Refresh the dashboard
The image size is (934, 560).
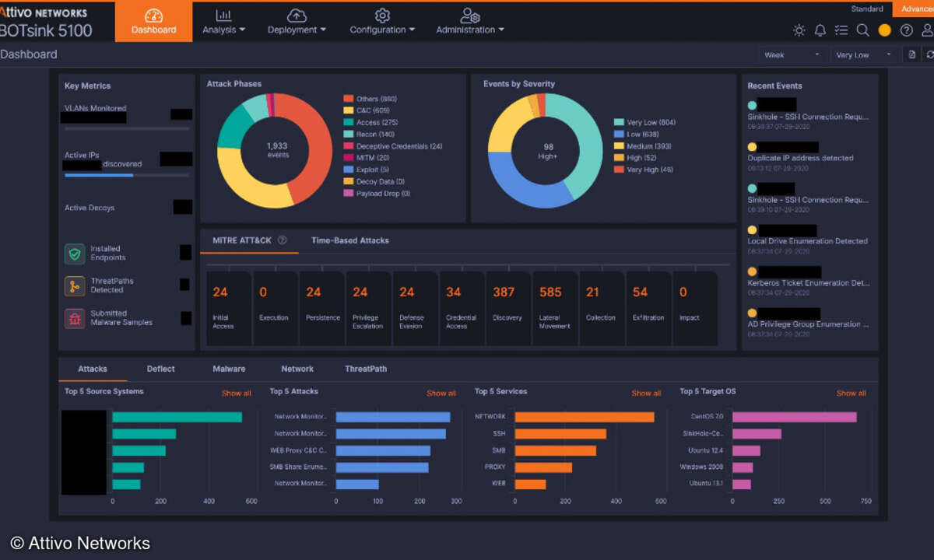tap(929, 55)
